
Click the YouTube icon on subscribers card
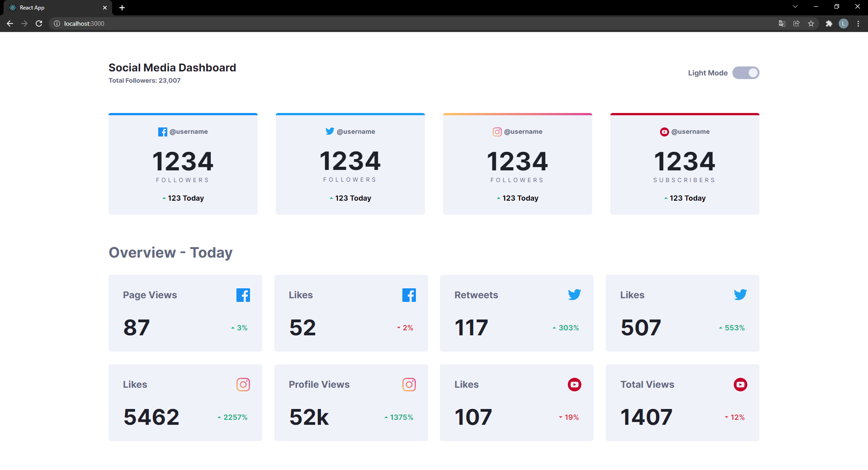[664, 132]
